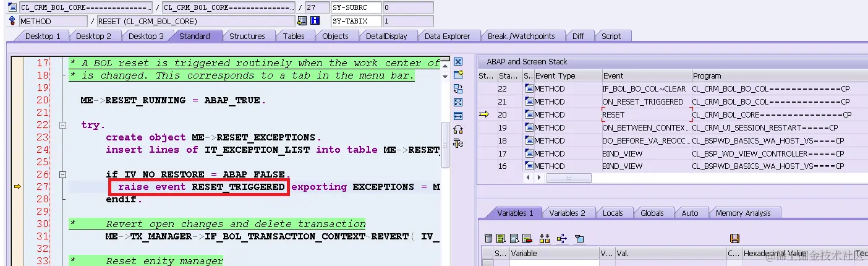Click the close tool icon beside the editor
Screen dimensions: 868x266
point(458,62)
